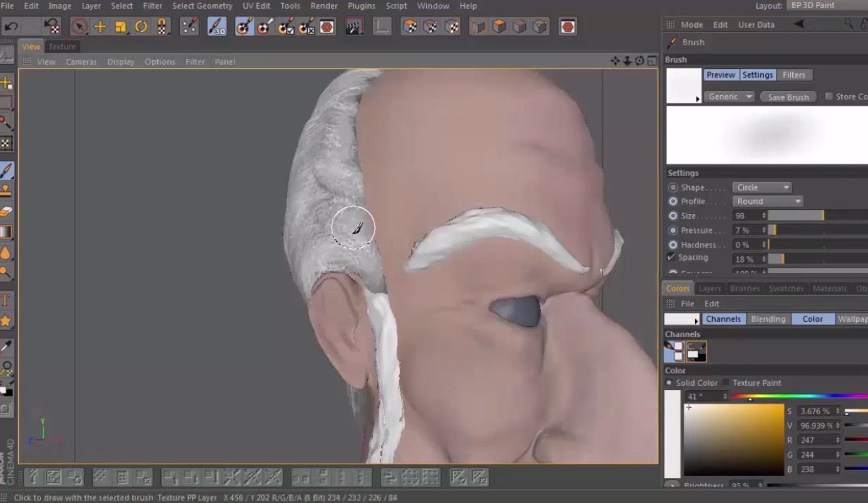Select the magnifier zoom tool below eyedropper
The width and height of the screenshot is (868, 503).
pyautogui.click(x=6, y=366)
